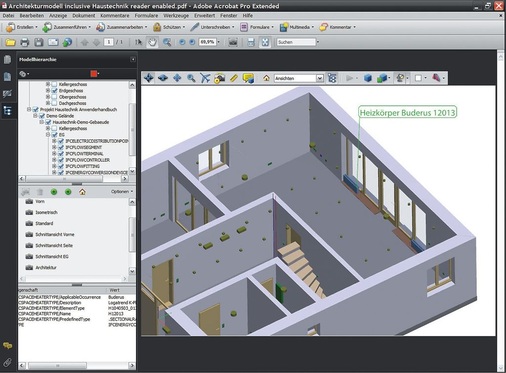Select the 3D rotate tool
506x373 pixels.
149,78
